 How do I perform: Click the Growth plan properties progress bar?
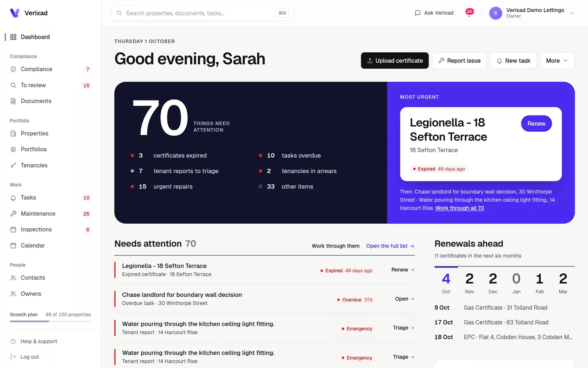(x=50, y=321)
